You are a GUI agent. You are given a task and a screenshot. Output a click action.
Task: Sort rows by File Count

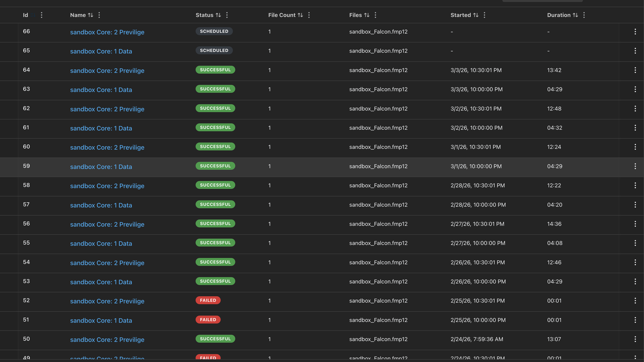click(x=300, y=15)
